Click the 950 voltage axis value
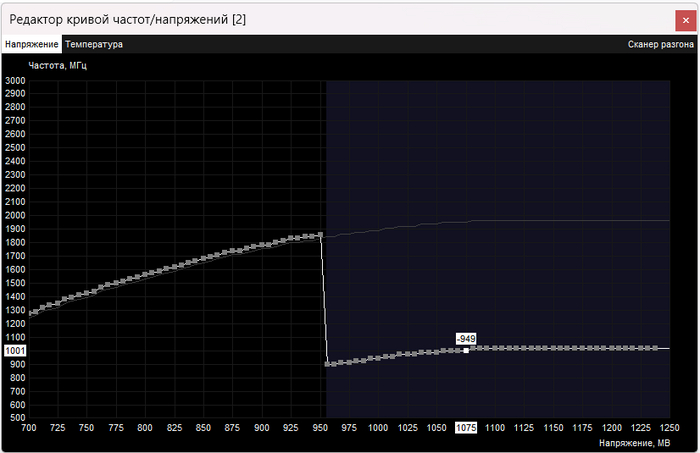700x453 pixels. tap(320, 428)
